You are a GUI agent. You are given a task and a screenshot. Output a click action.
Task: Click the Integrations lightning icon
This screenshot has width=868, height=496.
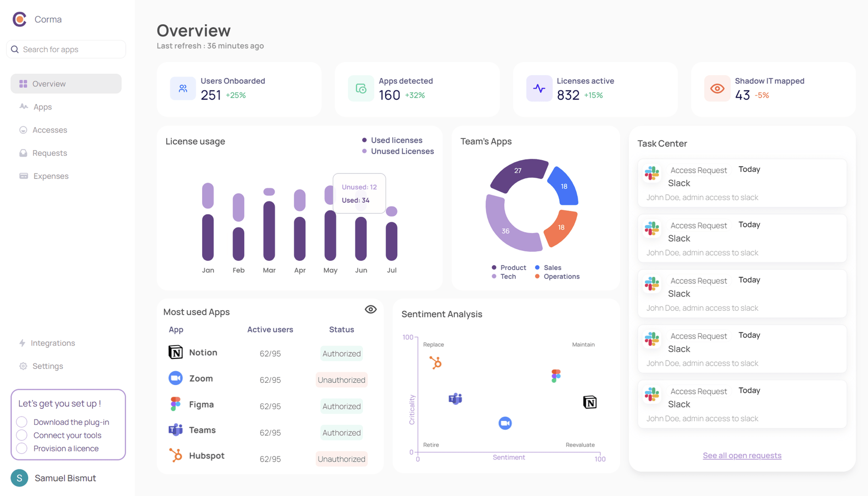23,343
